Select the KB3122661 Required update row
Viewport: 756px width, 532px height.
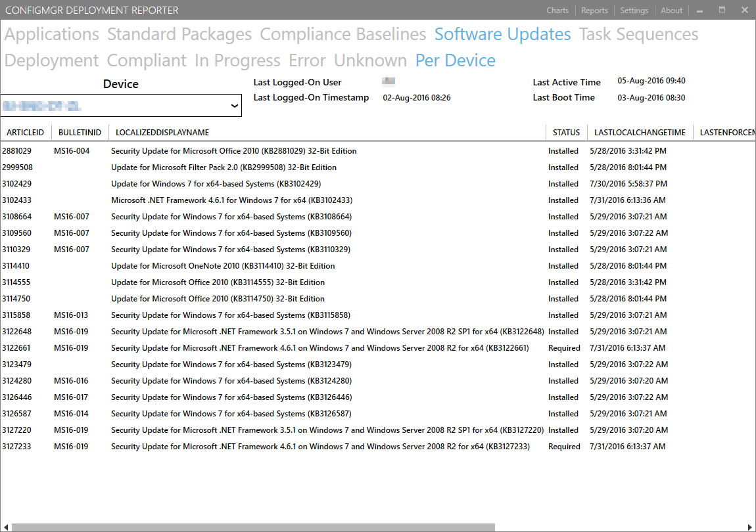[x=319, y=348]
